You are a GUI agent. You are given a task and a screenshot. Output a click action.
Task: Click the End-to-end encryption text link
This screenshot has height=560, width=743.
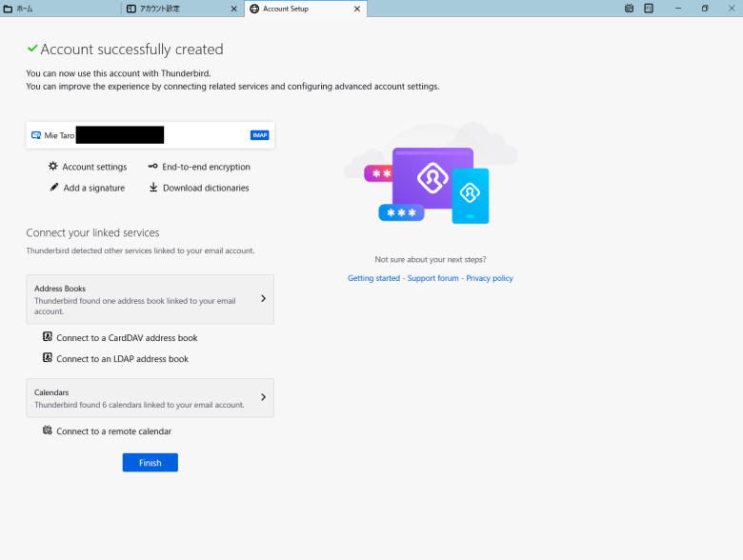206,167
